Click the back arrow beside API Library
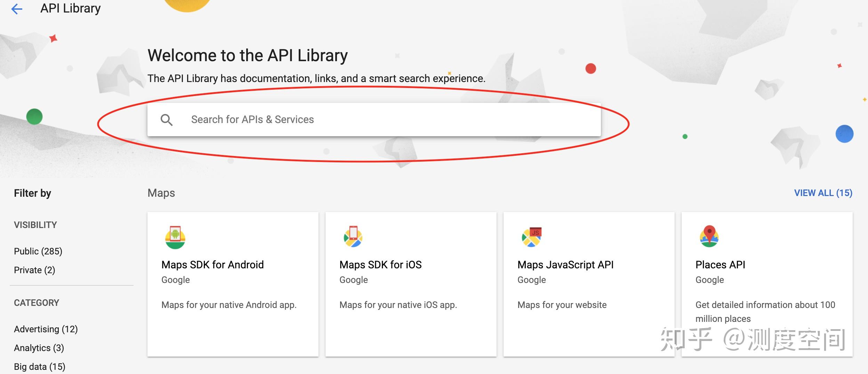 (x=17, y=8)
